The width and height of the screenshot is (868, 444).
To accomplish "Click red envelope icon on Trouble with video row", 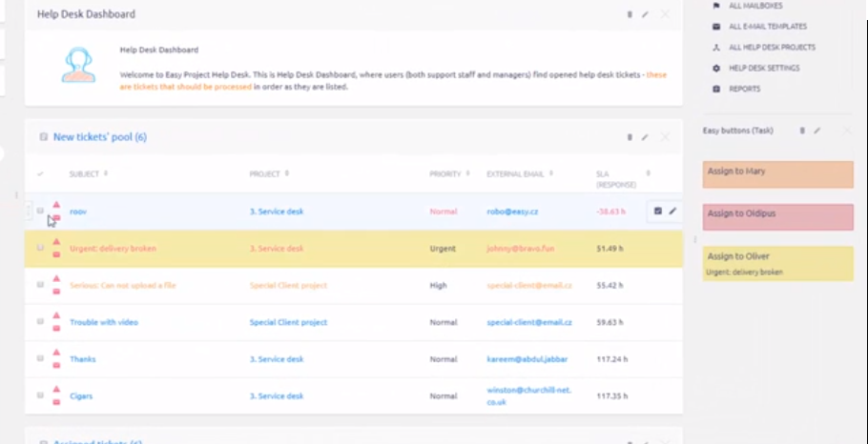I will coord(56,329).
